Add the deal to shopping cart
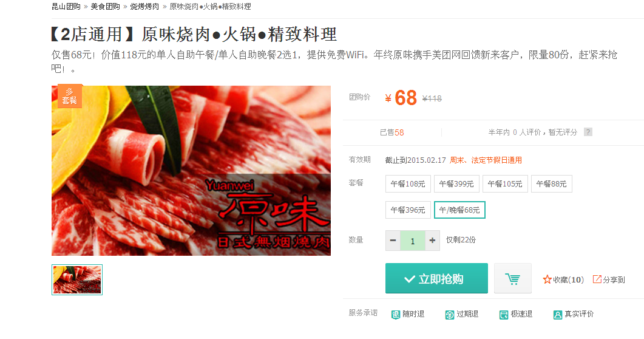This screenshot has width=644, height=339. coord(512,278)
